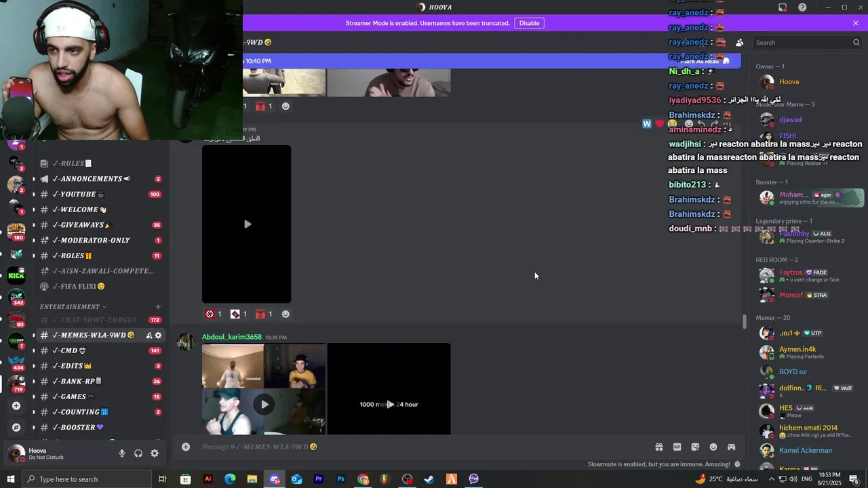Join the FIFA FLIXI stage channel
Screen dimensions: 868x488
tap(100, 286)
